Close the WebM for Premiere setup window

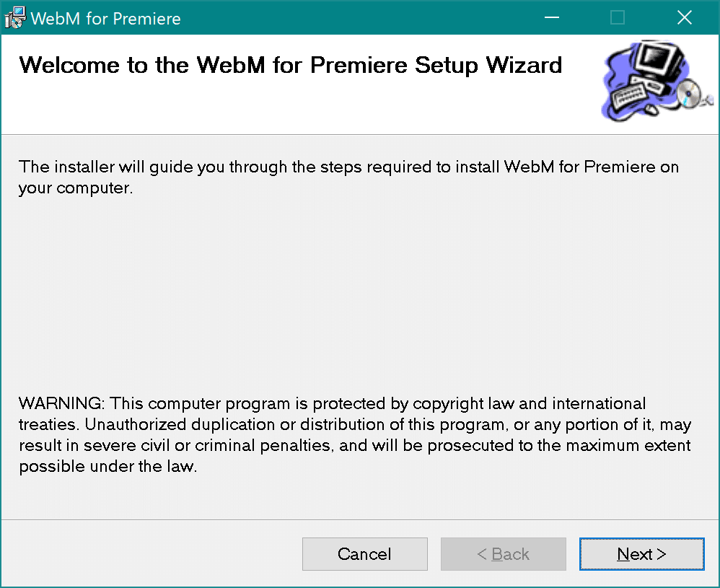(684, 17)
